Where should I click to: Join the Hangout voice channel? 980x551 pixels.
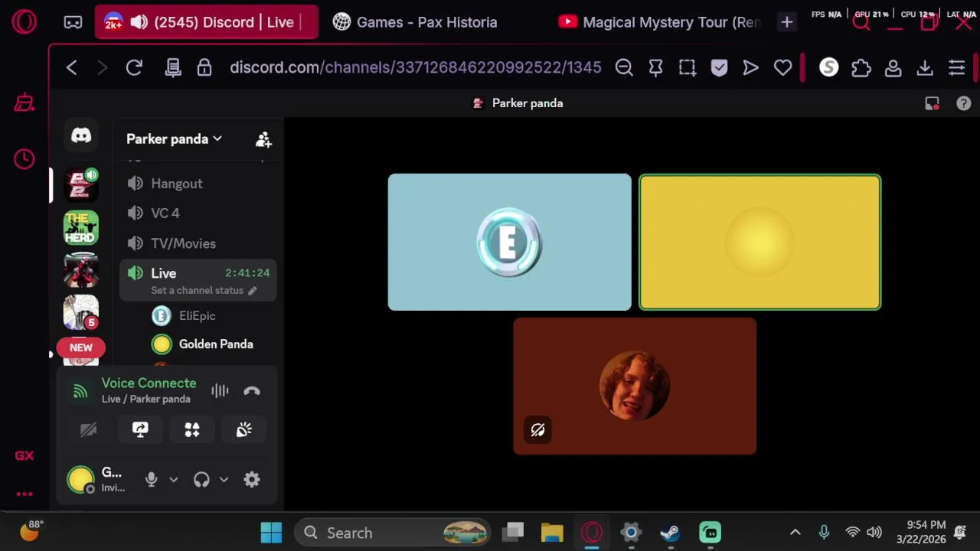point(198,184)
